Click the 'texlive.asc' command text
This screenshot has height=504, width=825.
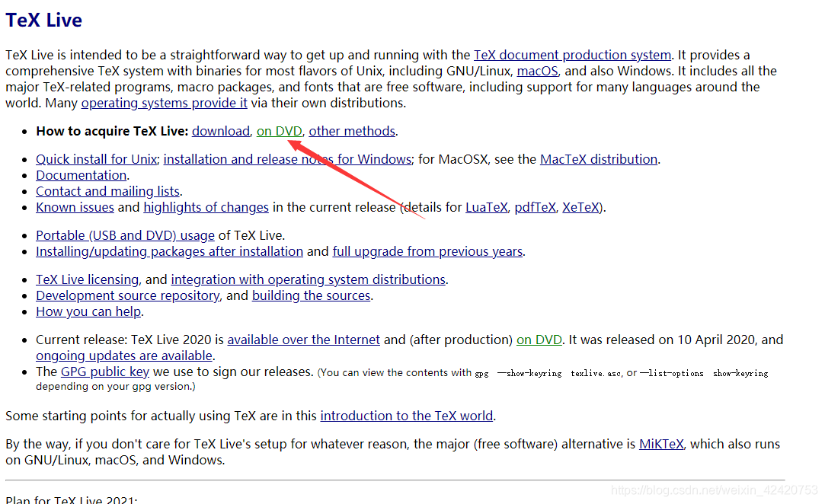pos(596,374)
